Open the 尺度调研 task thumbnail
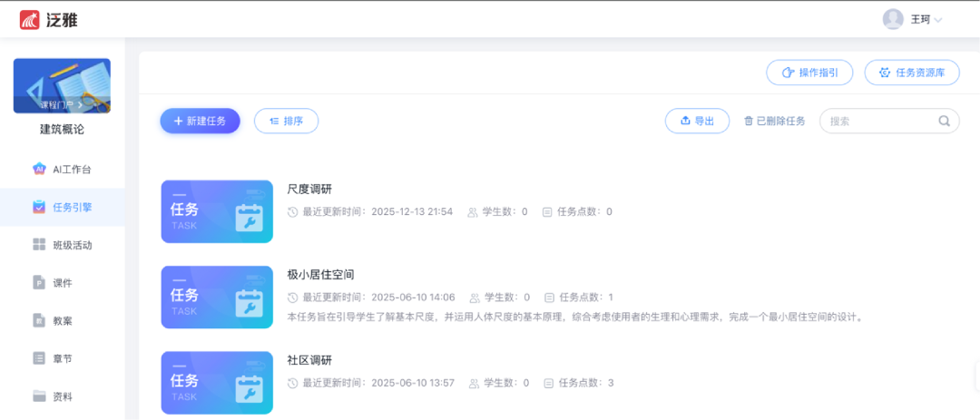Screen dimensions: 980x420 click(217, 211)
